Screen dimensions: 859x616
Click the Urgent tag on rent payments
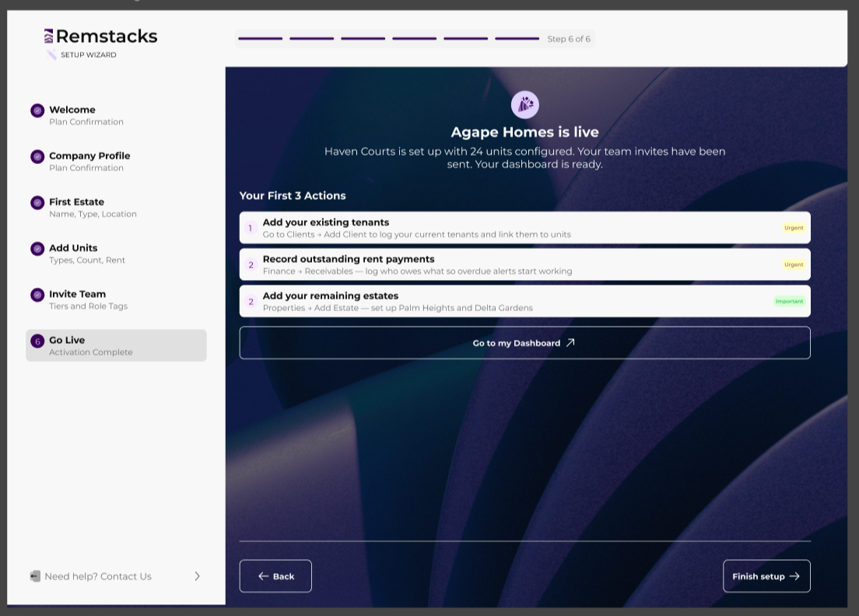794,264
